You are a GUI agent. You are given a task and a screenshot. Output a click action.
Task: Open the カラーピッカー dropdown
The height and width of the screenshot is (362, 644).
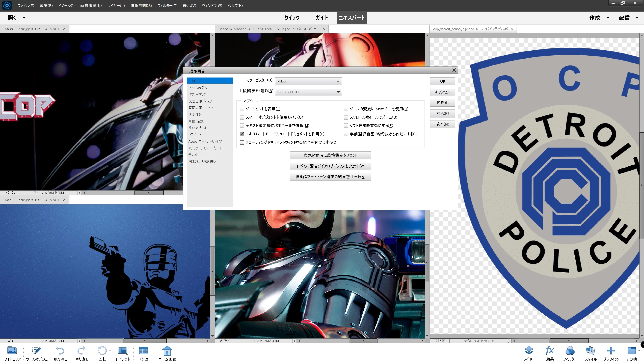coord(308,81)
